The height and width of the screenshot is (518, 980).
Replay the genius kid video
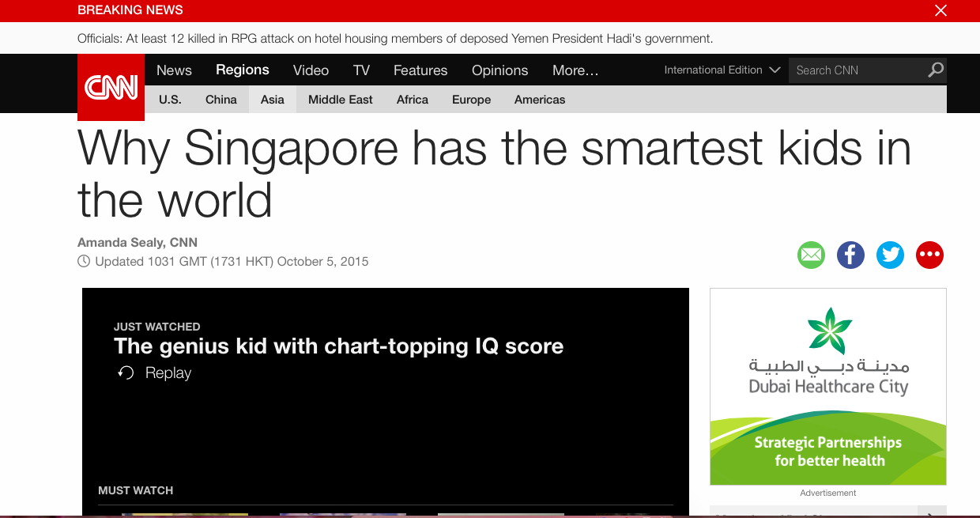[x=155, y=373]
